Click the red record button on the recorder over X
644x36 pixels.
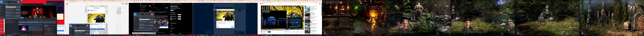(152, 14)
